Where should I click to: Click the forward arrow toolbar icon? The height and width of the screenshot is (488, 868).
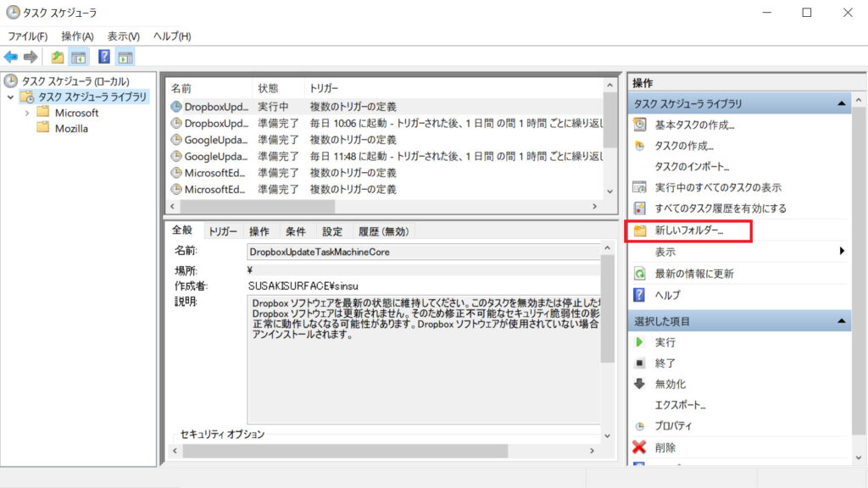tap(31, 57)
